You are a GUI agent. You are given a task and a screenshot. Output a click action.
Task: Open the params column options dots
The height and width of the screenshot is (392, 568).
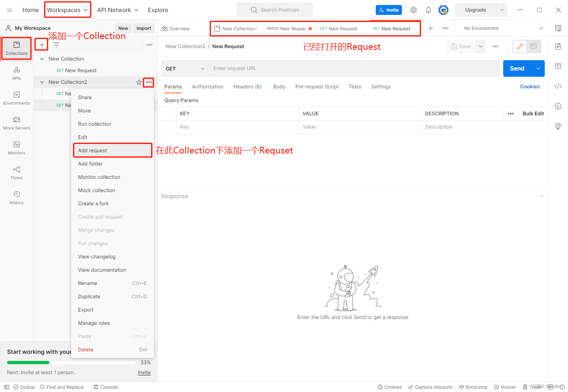tap(511, 114)
